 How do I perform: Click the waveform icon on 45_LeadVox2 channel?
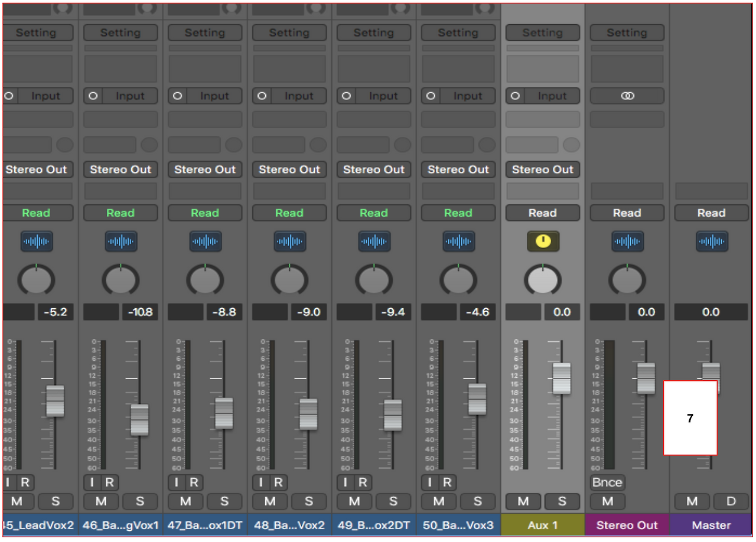pyautogui.click(x=37, y=241)
